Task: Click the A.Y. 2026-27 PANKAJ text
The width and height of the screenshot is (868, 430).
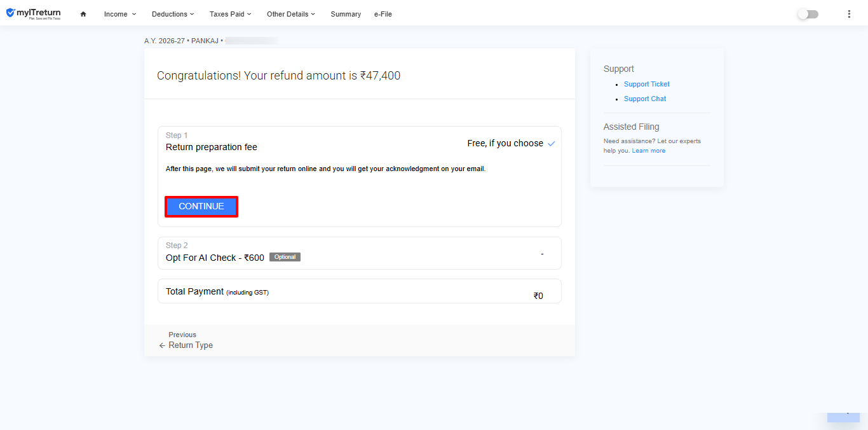Action: point(184,41)
